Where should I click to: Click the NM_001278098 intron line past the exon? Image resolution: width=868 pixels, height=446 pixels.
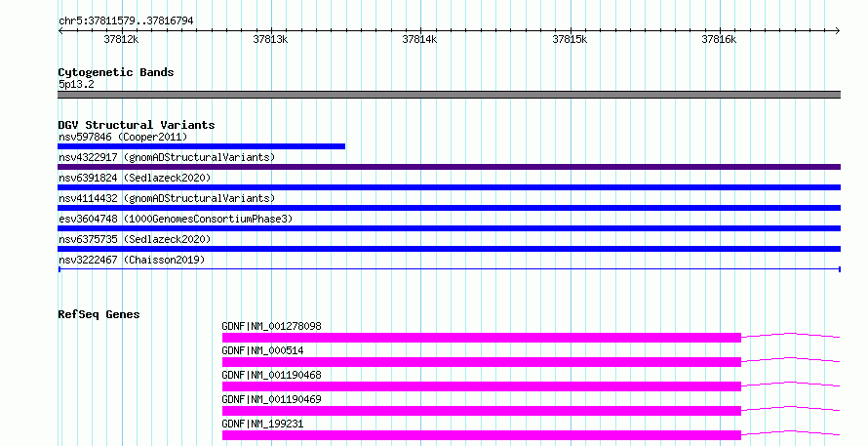click(791, 335)
